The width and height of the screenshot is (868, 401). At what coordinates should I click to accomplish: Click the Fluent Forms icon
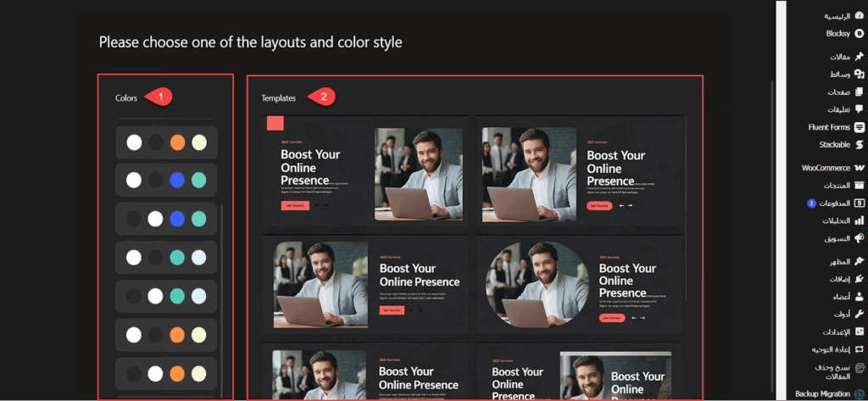[859, 127]
